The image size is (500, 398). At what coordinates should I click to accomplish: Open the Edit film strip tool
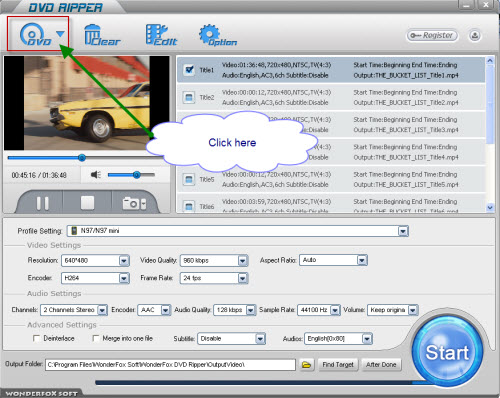coord(161,35)
